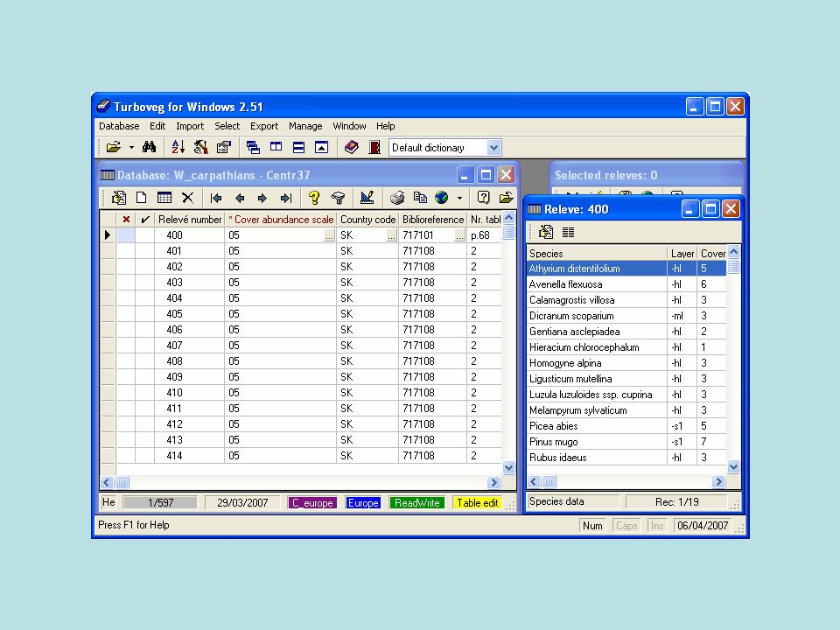Click blue Europe status indicator
This screenshot has height=630, width=840.
pos(363,503)
